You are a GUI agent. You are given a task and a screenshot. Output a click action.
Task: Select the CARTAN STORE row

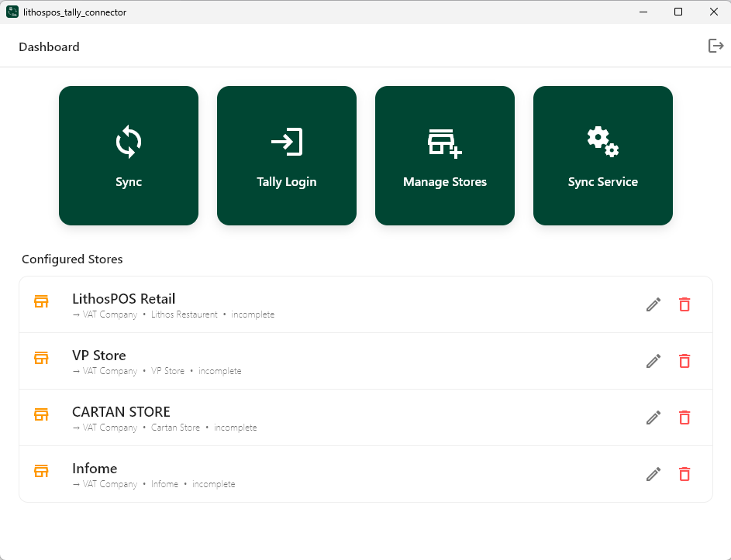[366, 417]
